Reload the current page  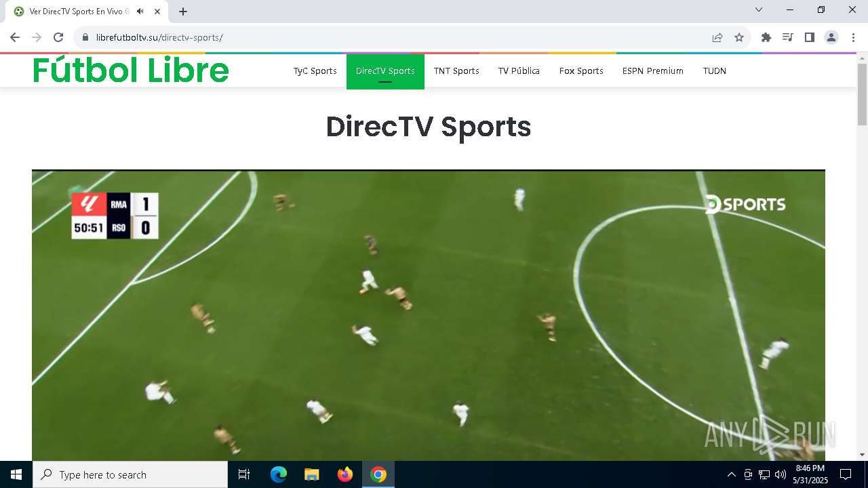coord(58,37)
